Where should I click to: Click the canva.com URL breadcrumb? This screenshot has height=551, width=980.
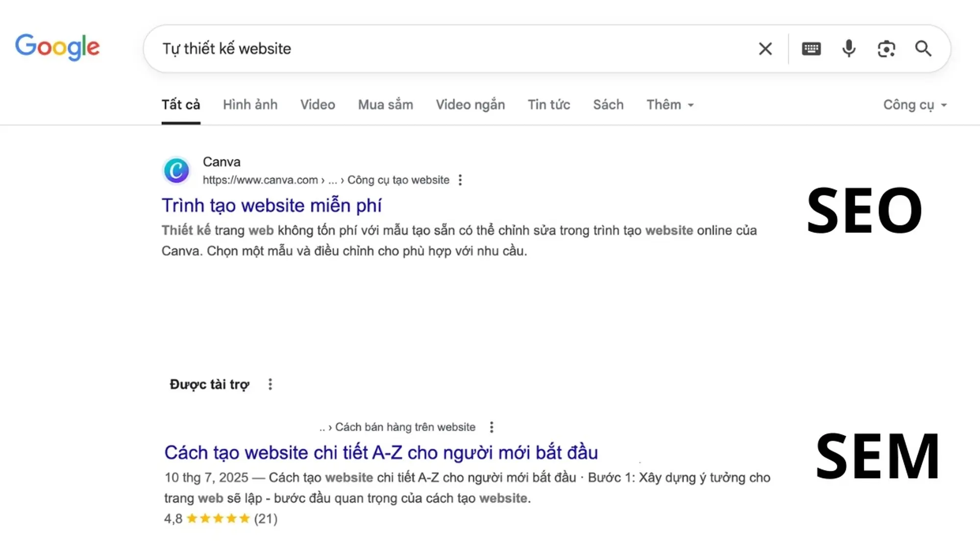(x=326, y=180)
